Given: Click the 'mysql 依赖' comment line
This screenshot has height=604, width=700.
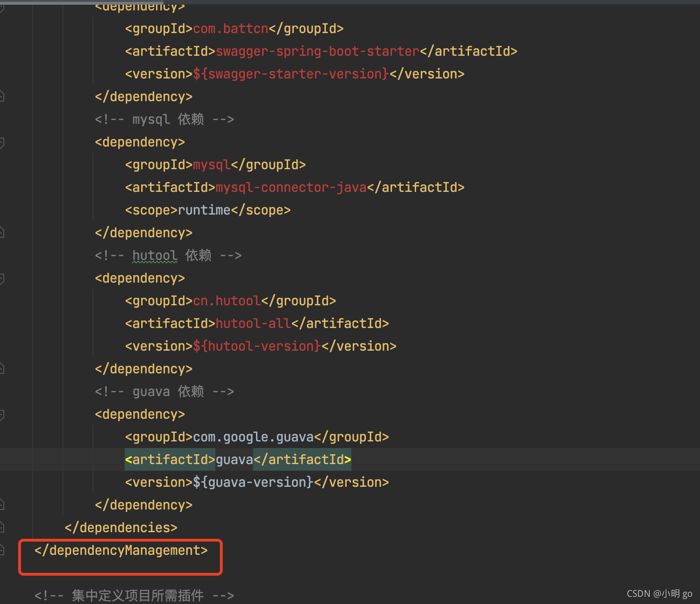Looking at the screenshot, I should [x=164, y=119].
